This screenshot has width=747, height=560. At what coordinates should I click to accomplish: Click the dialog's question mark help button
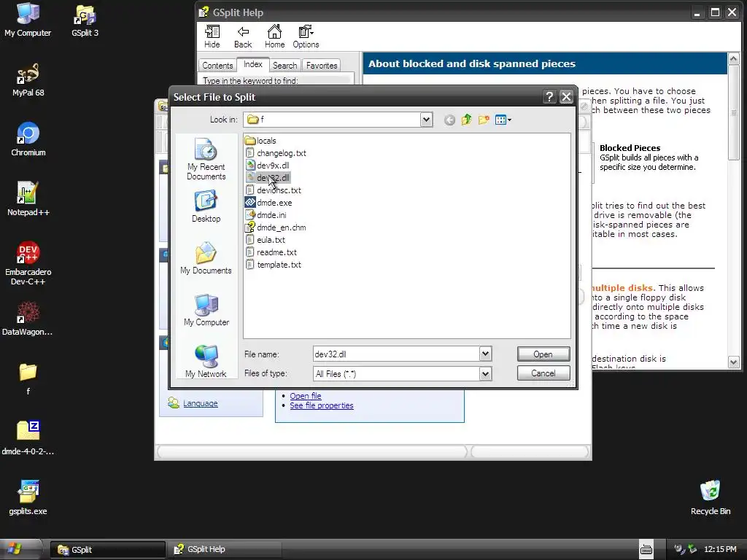tap(549, 97)
